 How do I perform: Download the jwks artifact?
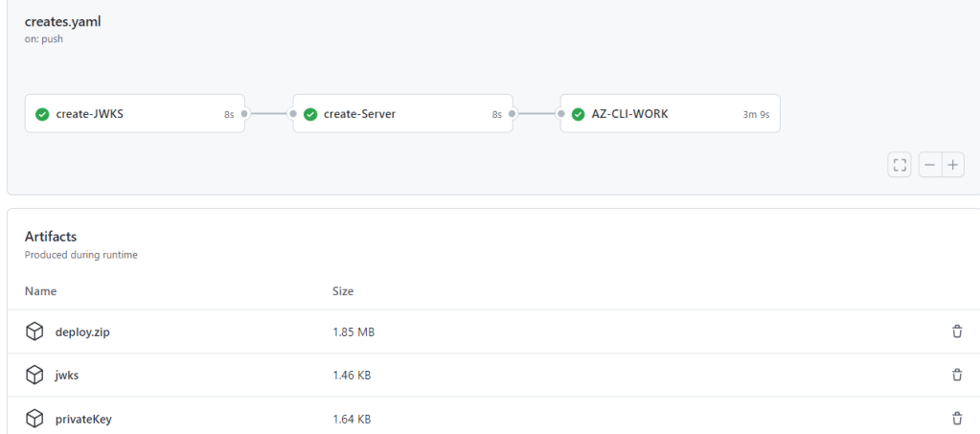(67, 376)
